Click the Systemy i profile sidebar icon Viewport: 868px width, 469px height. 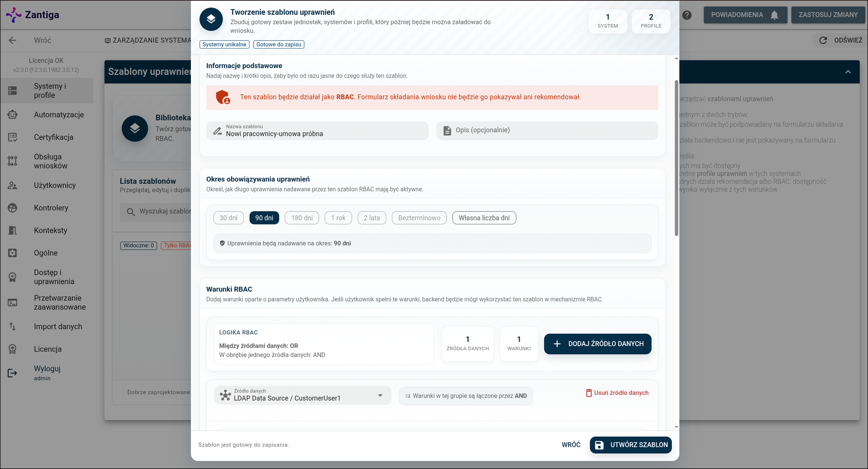tap(13, 91)
